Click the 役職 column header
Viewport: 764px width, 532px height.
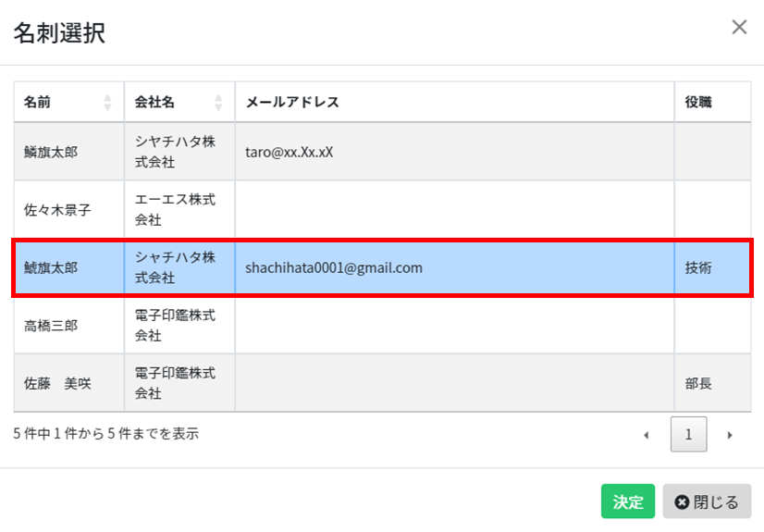click(x=712, y=102)
